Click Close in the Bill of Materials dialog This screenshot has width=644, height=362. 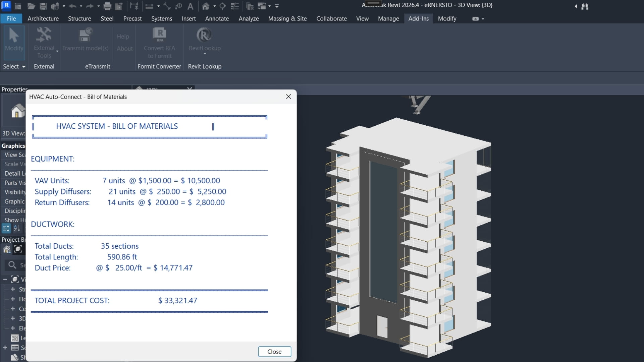tap(274, 351)
